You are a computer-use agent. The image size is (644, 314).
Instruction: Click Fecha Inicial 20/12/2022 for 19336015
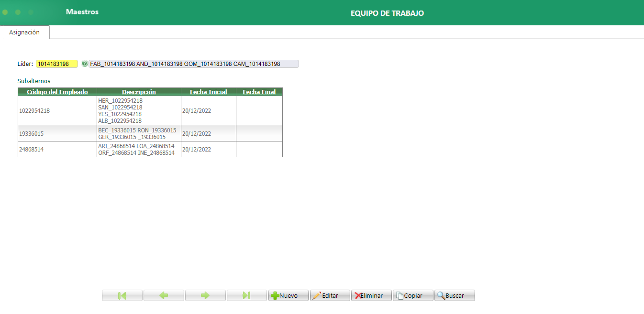click(209, 133)
